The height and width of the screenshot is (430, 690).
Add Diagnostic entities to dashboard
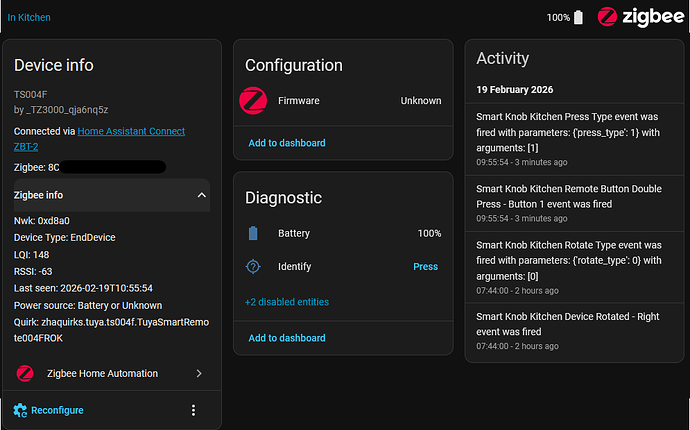click(287, 338)
